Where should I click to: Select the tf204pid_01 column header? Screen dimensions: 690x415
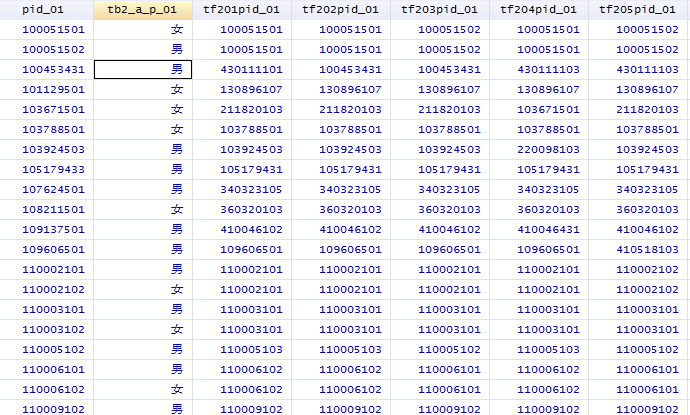pyautogui.click(x=539, y=10)
